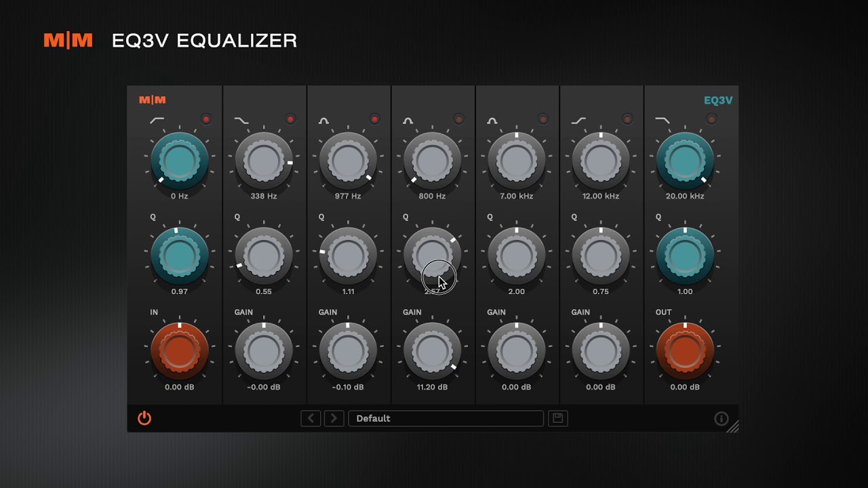Toggle the band LED above the 338 Hz knob

coord(290,119)
